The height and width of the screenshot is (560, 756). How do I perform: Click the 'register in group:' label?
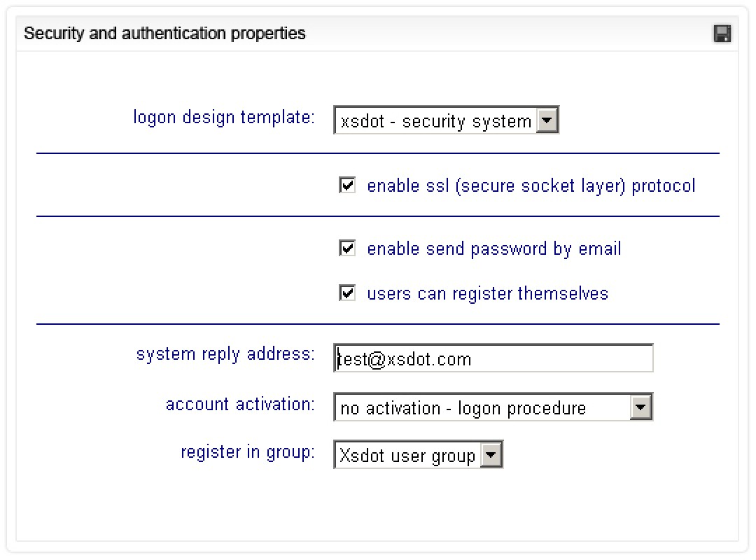(x=248, y=452)
